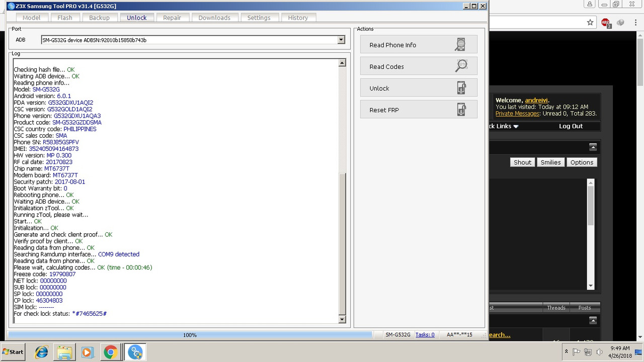Click the log vertical scrollbar thumb

click(x=342, y=244)
